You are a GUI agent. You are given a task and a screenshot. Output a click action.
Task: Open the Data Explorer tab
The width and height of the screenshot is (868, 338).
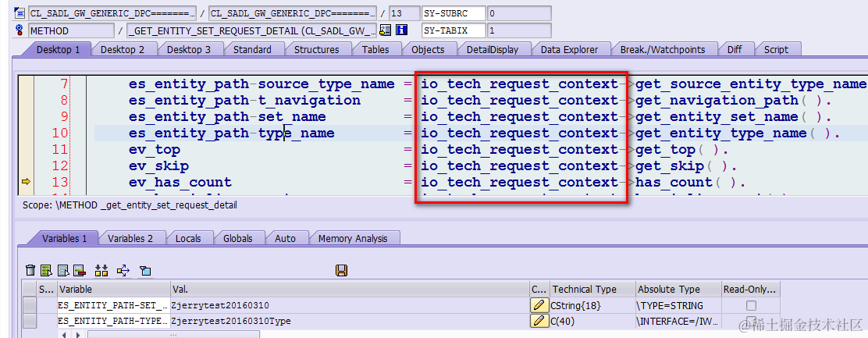coord(570,49)
